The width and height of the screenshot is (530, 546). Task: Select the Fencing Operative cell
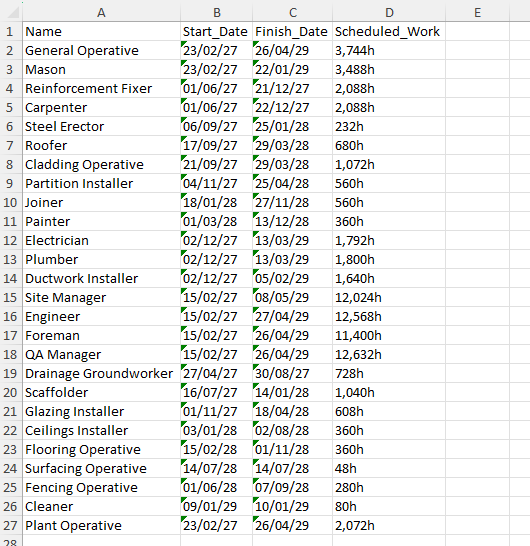tap(102, 488)
